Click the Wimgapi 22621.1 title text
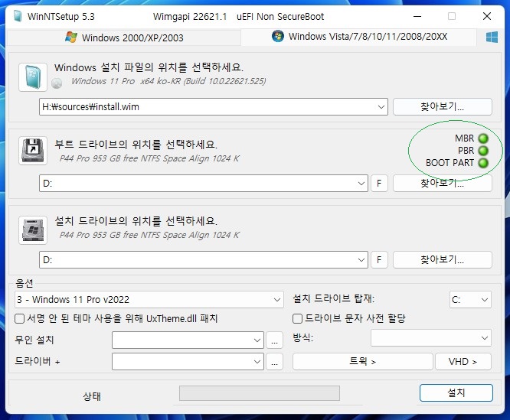This screenshot has height=420, width=510. pyautogui.click(x=190, y=17)
